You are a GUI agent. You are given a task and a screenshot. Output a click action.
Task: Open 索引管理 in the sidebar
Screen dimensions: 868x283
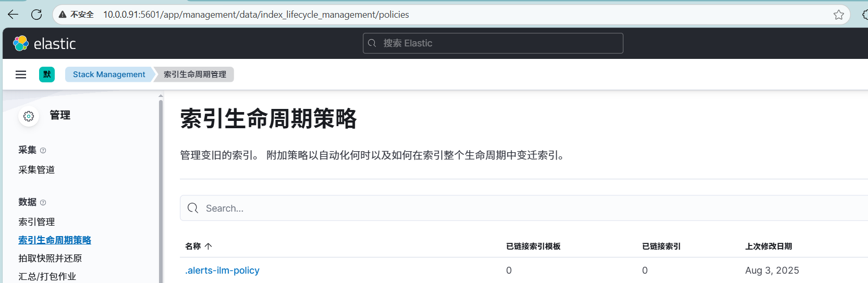36,222
